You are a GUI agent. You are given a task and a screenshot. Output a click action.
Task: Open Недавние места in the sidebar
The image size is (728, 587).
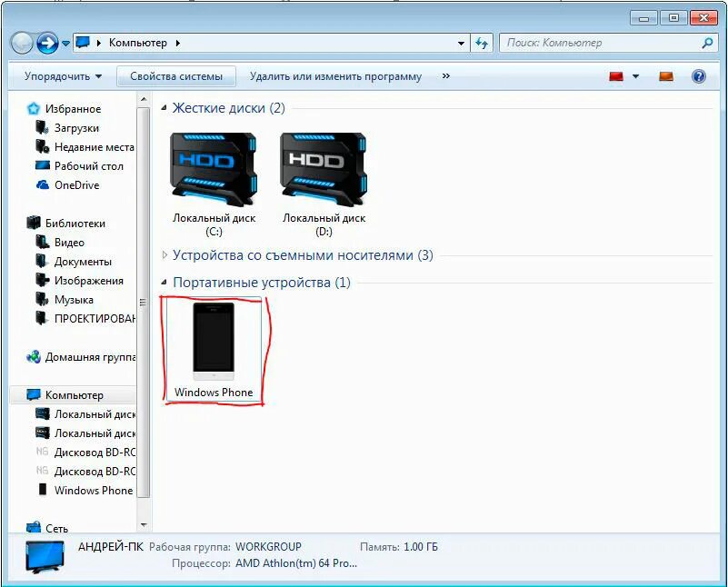tap(94, 146)
